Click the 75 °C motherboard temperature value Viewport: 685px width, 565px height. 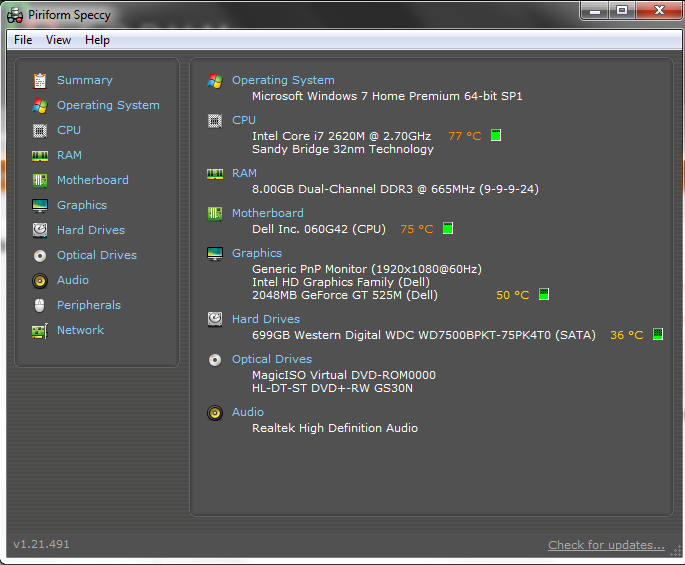417,229
